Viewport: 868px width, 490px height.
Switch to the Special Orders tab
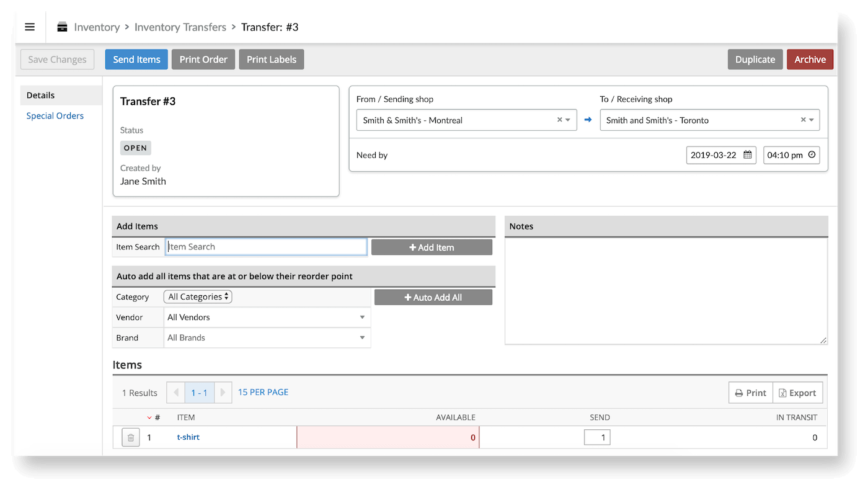55,116
